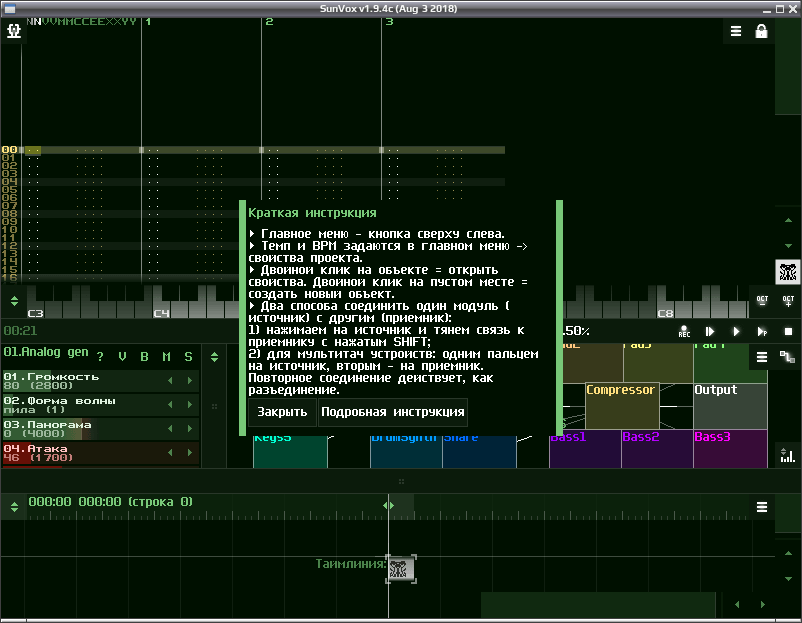Click pattern row 00 first cell
This screenshot has height=623, width=802.
33,150
